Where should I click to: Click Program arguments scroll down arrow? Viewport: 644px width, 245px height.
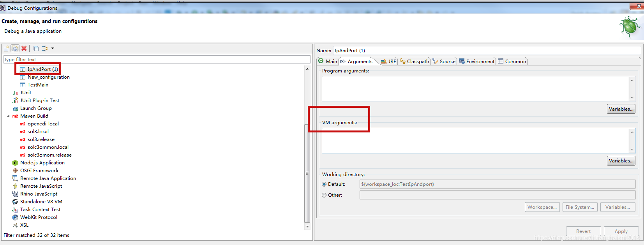[632, 98]
